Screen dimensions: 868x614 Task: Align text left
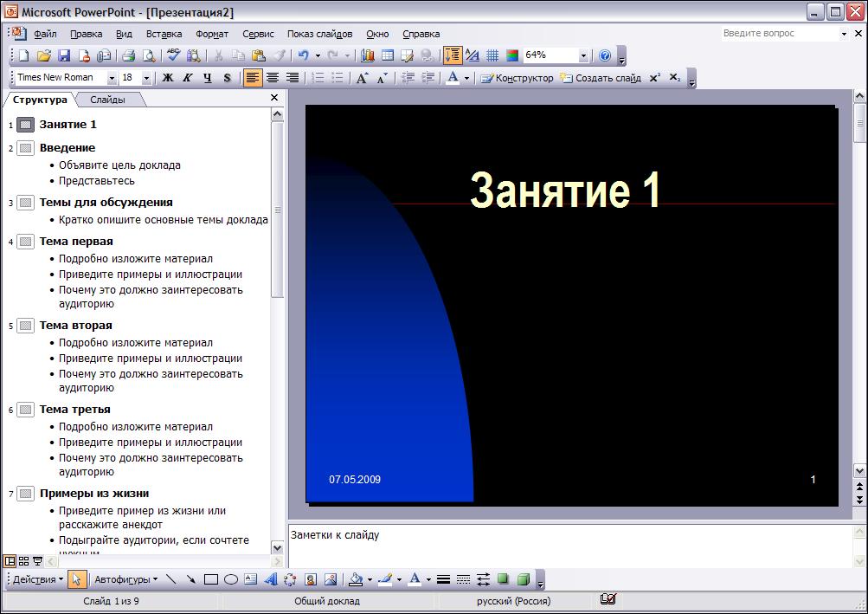pyautogui.click(x=252, y=78)
